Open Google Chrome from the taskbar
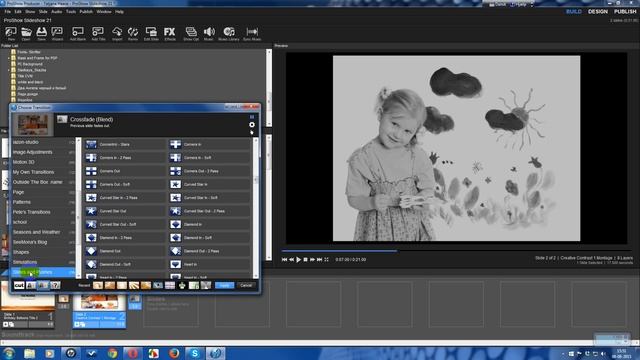The width and height of the screenshot is (640, 360). [112, 353]
